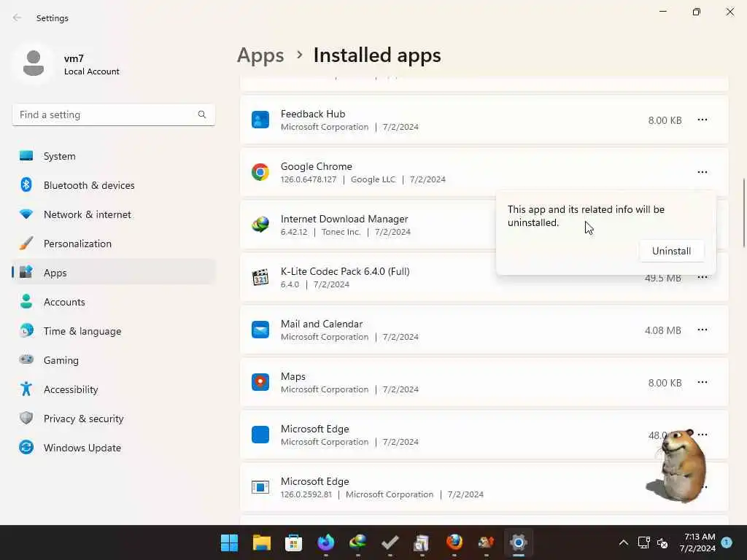Click the blue Microsoft Edge square icon

click(260, 435)
